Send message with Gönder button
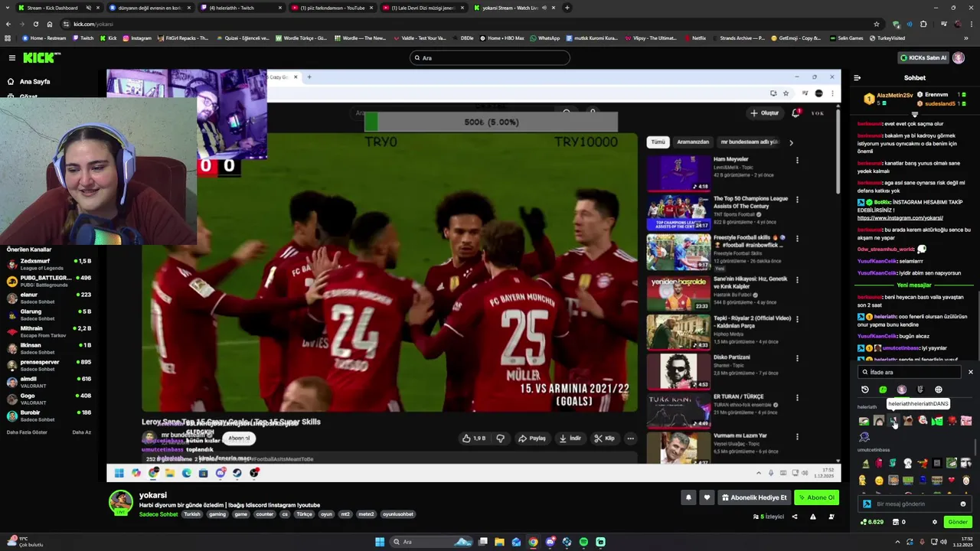Image resolution: width=980 pixels, height=551 pixels. [x=958, y=522]
